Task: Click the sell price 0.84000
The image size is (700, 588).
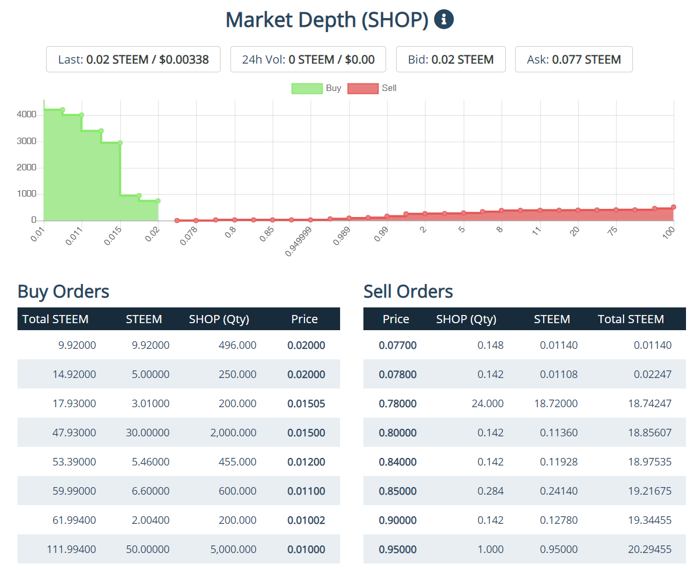Action: pyautogui.click(x=398, y=461)
